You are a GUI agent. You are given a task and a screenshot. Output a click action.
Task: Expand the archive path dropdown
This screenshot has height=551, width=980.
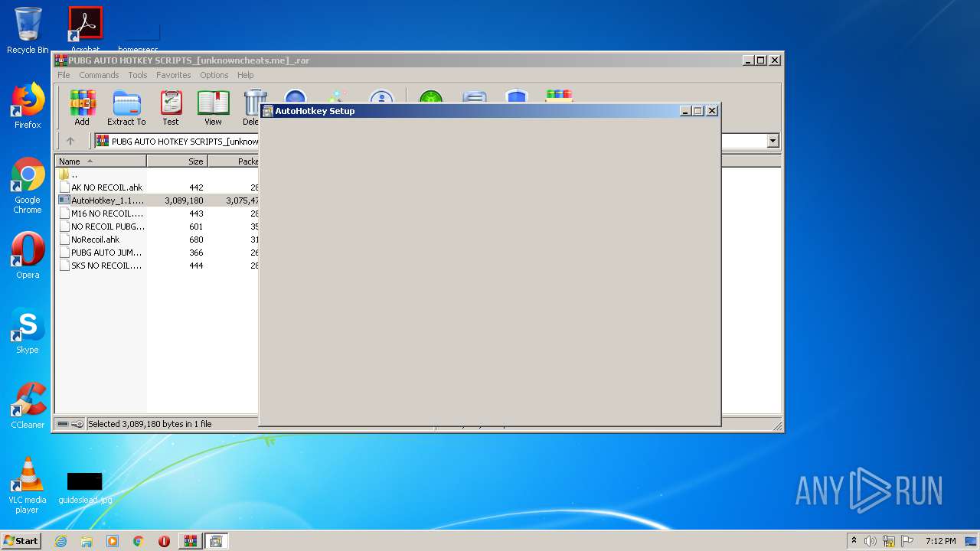(773, 141)
